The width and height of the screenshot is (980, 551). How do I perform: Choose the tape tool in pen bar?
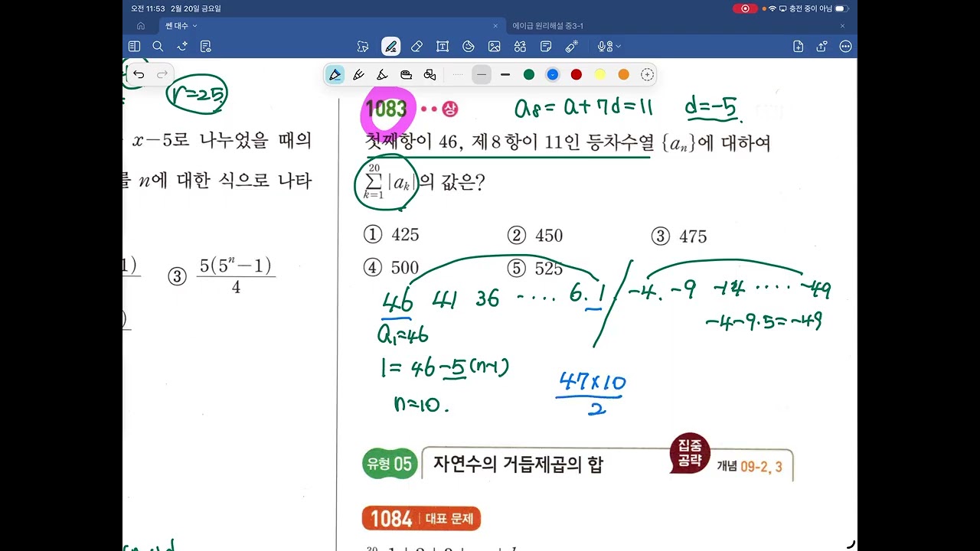(x=407, y=74)
